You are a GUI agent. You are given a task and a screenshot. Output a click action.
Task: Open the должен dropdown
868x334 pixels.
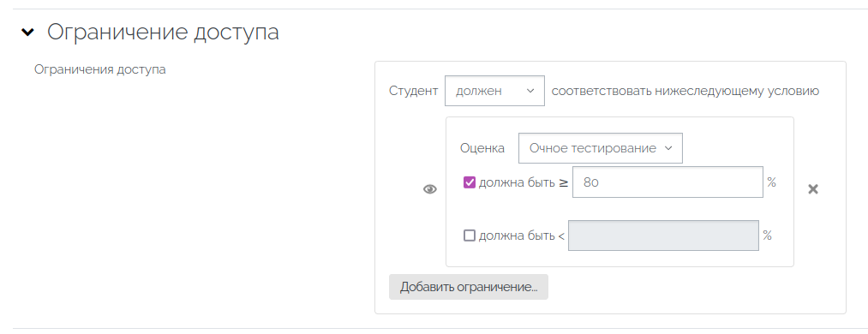[494, 91]
